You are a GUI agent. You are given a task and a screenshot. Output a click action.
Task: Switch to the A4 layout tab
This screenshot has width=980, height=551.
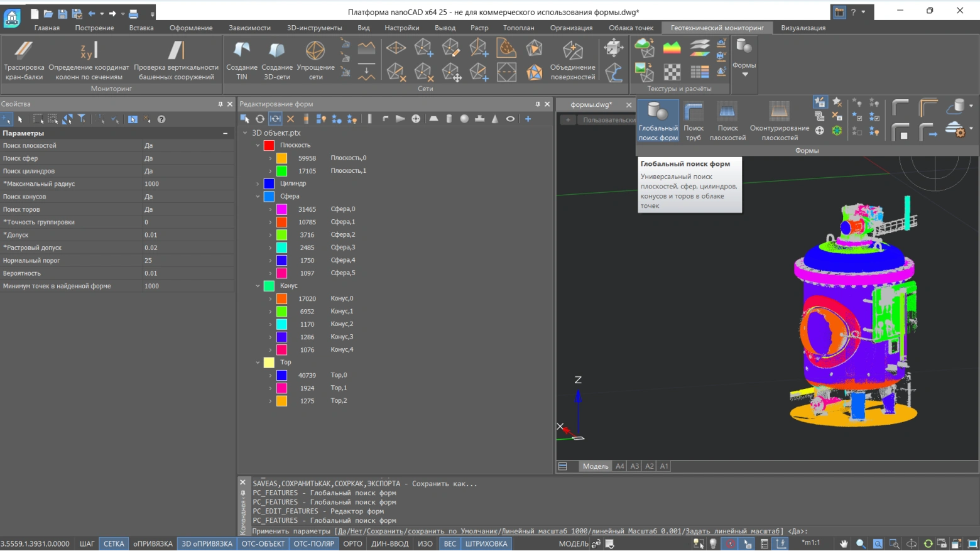click(620, 466)
